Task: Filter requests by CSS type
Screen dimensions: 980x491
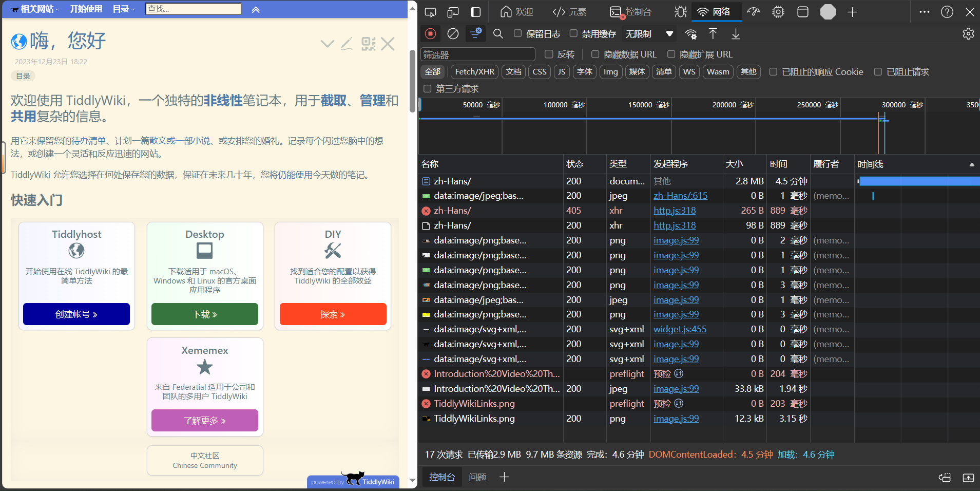Action: click(x=540, y=72)
